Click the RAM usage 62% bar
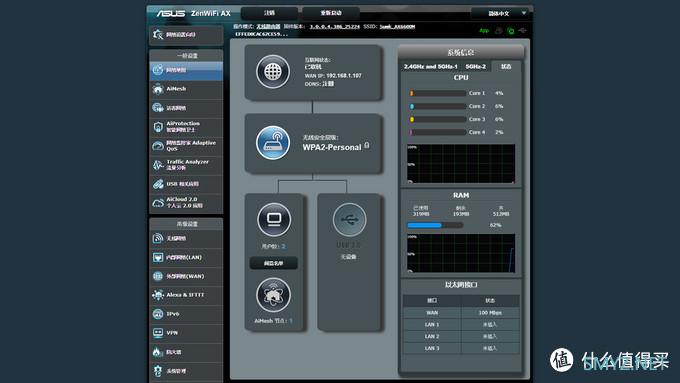 435,225
